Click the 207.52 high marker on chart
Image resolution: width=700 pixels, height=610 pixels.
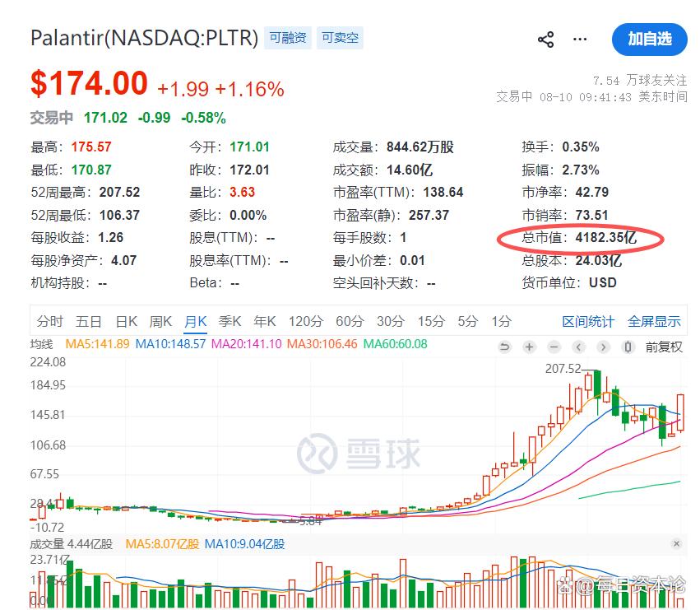click(563, 369)
